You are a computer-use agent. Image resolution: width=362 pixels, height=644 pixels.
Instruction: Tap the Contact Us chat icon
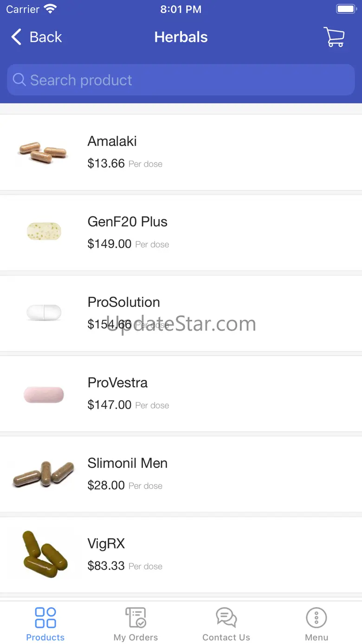[x=226, y=618]
